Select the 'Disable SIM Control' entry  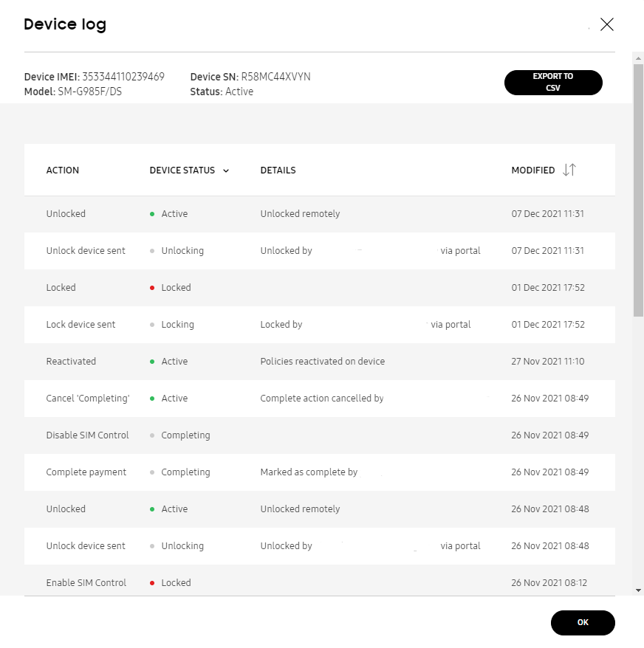coord(319,435)
